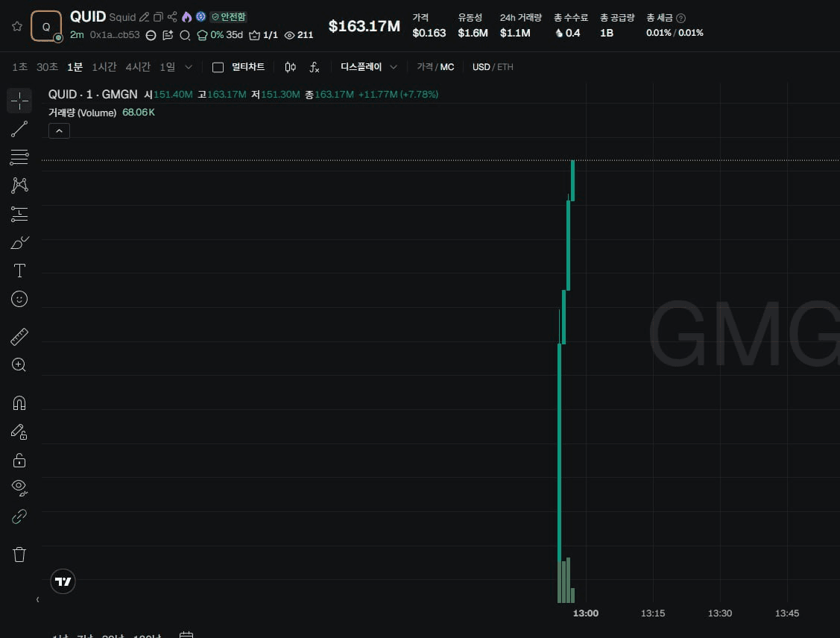Select the ruler measure tool
Screen dimensions: 840x638
pyautogui.click(x=19, y=337)
